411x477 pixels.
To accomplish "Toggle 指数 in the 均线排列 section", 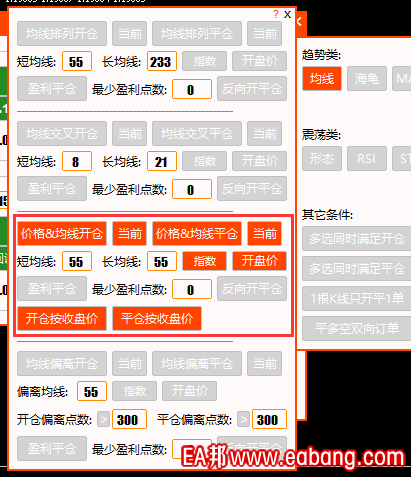I will click(x=204, y=61).
